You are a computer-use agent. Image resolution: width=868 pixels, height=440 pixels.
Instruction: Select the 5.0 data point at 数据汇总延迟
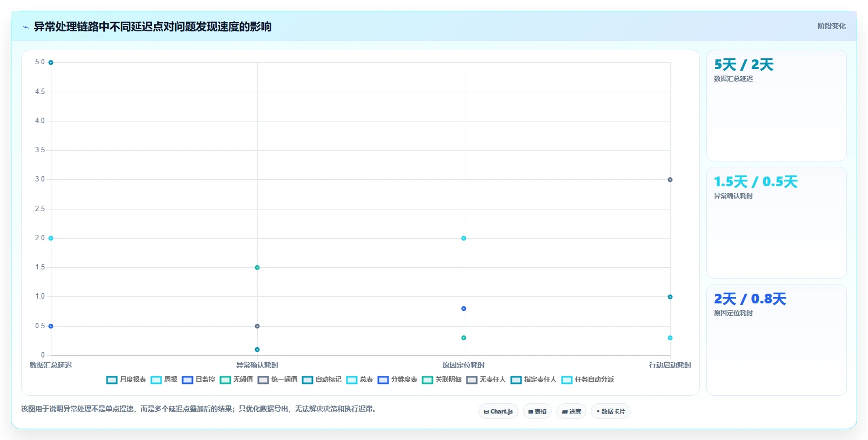point(51,63)
